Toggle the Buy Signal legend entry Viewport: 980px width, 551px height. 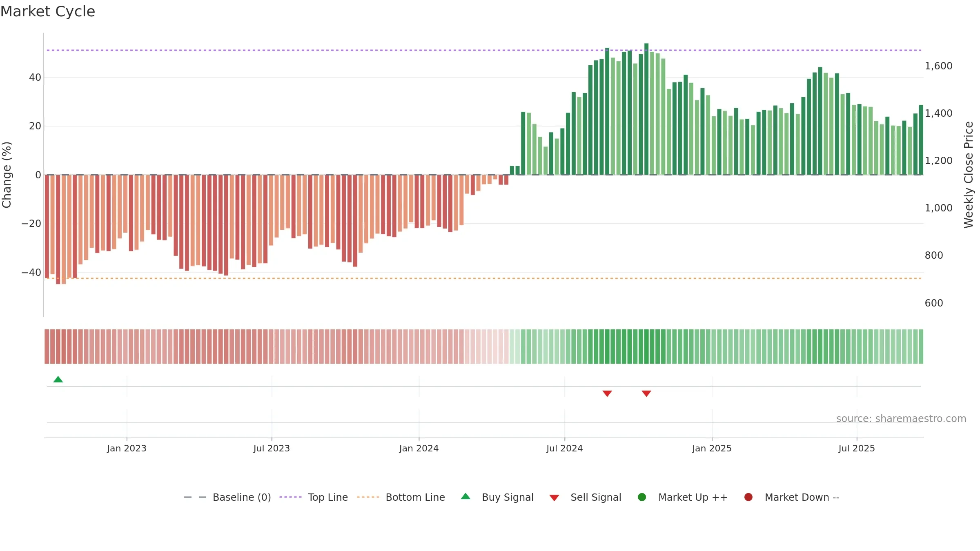(497, 497)
